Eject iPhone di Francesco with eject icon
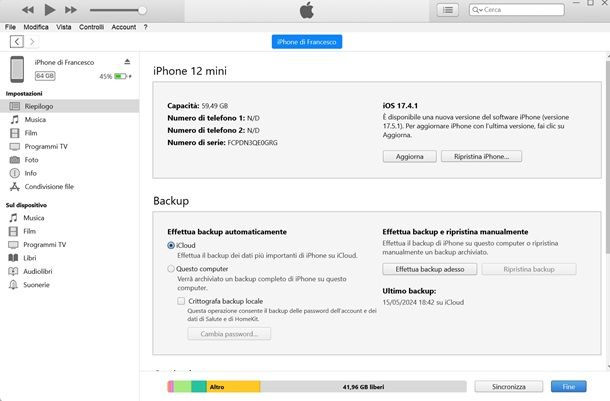This screenshot has height=401, width=610. click(x=127, y=61)
